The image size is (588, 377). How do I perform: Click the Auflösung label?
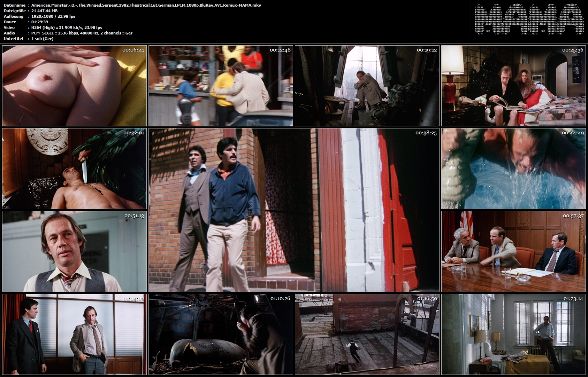point(14,16)
